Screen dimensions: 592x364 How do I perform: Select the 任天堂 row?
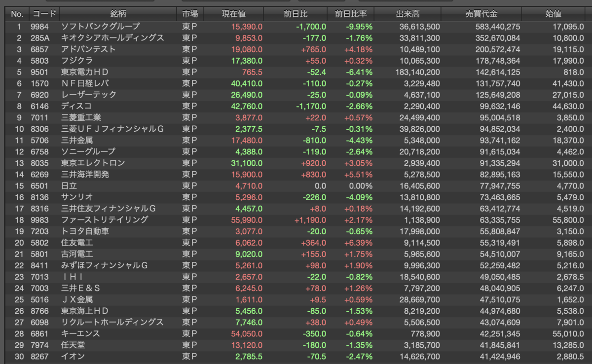pyautogui.click(x=296, y=345)
